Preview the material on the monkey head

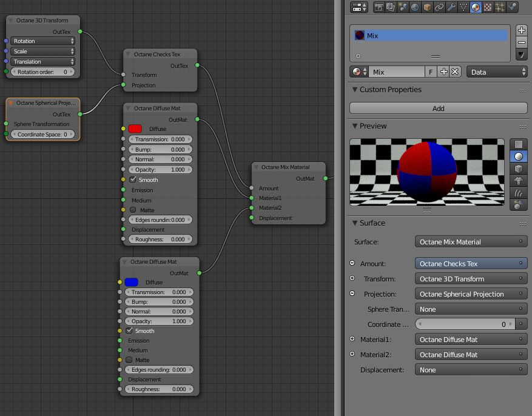coord(519,179)
